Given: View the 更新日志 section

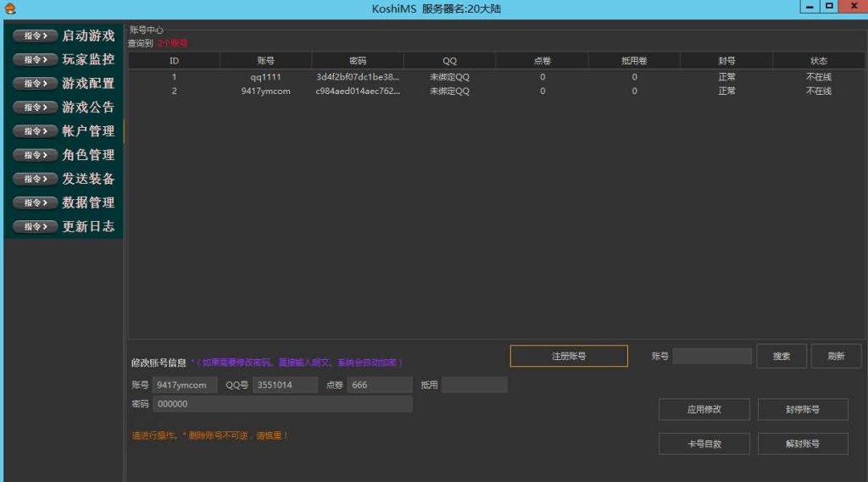Looking at the screenshot, I should (88, 226).
